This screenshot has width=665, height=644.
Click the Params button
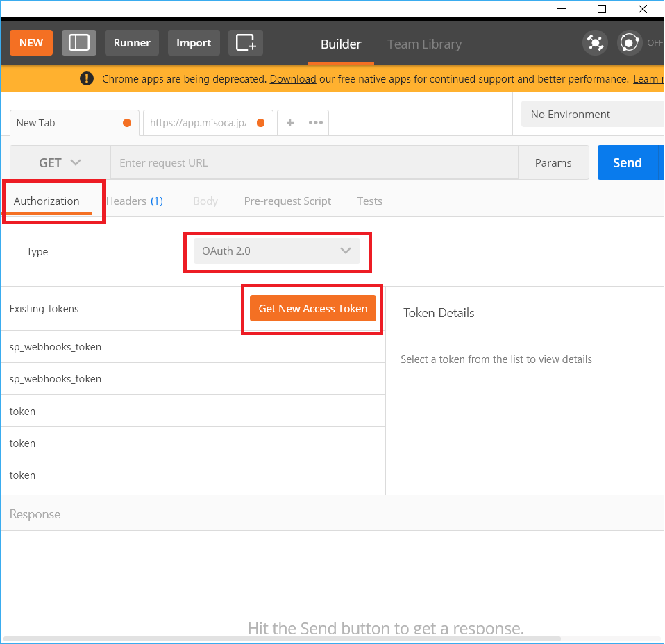click(553, 163)
